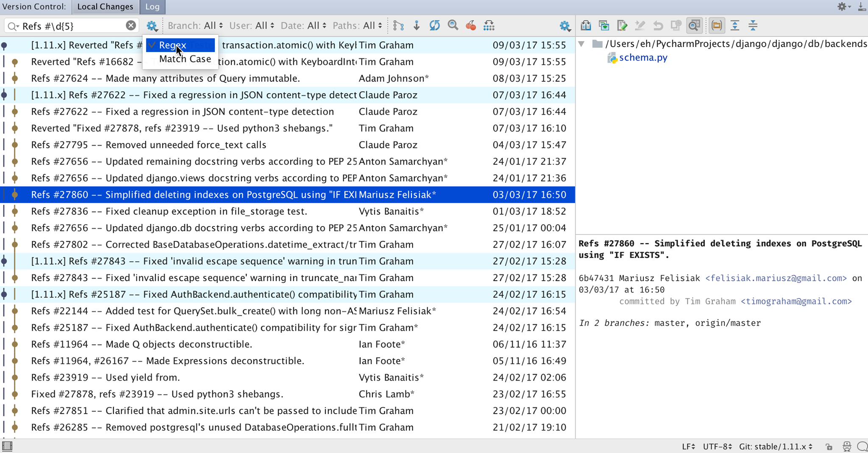Open the Date filter dropdown
868x453 pixels.
tap(303, 26)
